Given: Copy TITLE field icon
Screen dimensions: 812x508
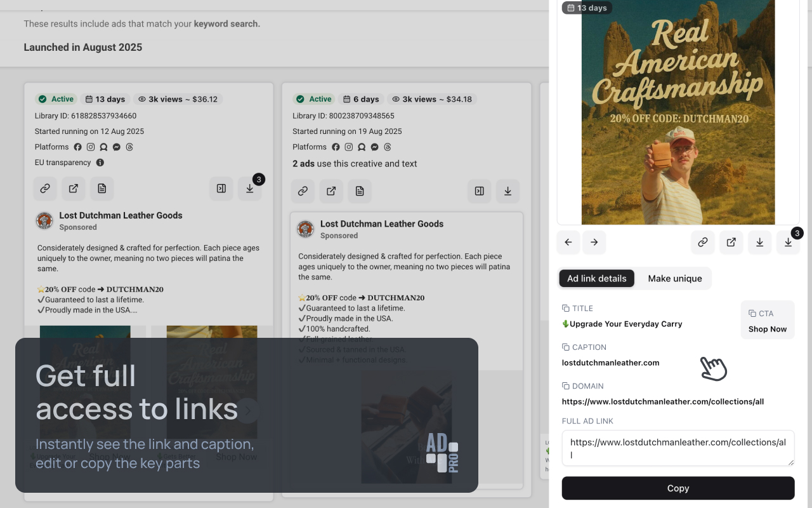Looking at the screenshot, I should point(566,309).
